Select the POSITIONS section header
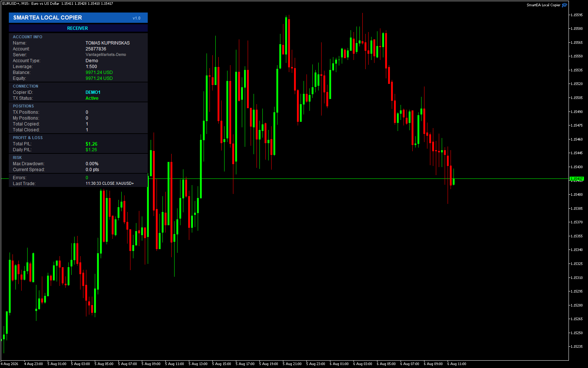This screenshot has height=368, width=588. (x=23, y=106)
